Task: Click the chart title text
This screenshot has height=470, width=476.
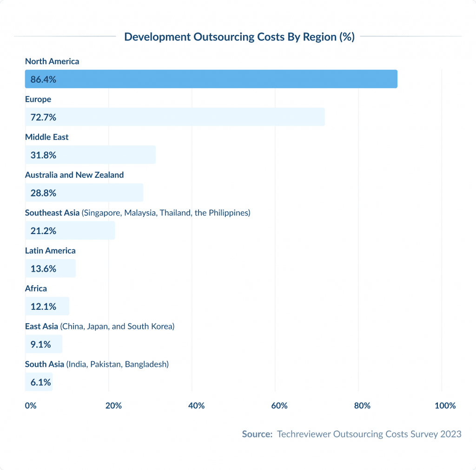Action: [x=239, y=37]
